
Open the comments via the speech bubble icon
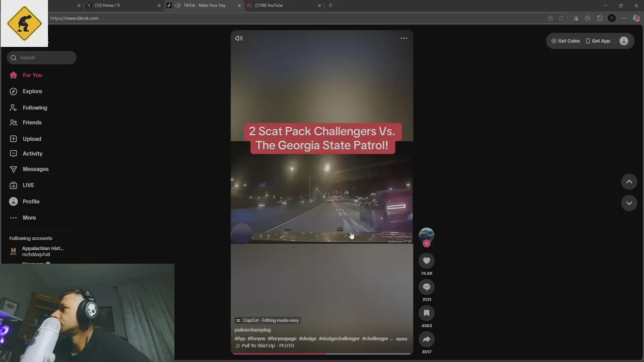click(x=427, y=287)
